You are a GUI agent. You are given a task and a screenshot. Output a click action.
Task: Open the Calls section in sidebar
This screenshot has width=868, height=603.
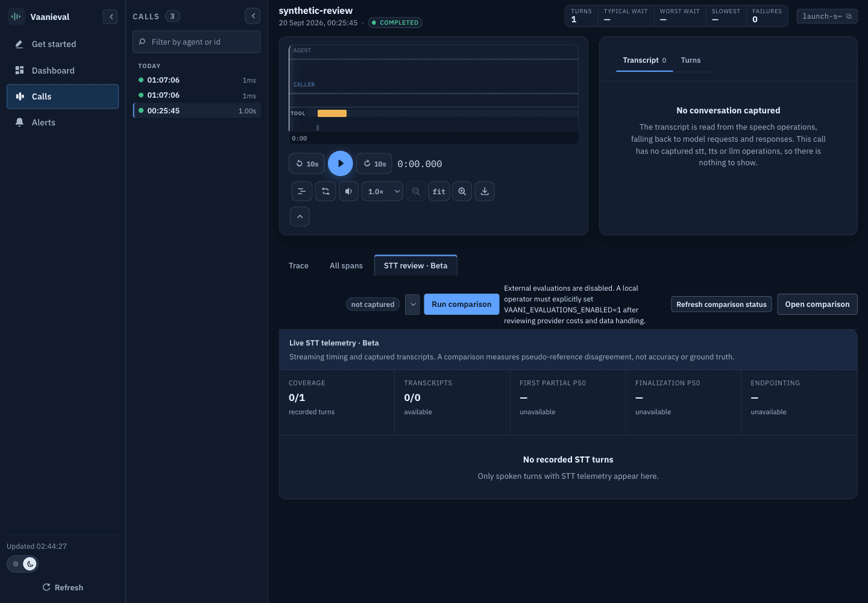(63, 96)
